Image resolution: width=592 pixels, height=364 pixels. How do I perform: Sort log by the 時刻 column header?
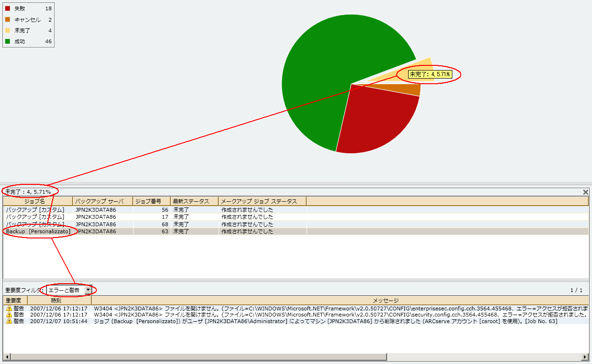point(59,301)
